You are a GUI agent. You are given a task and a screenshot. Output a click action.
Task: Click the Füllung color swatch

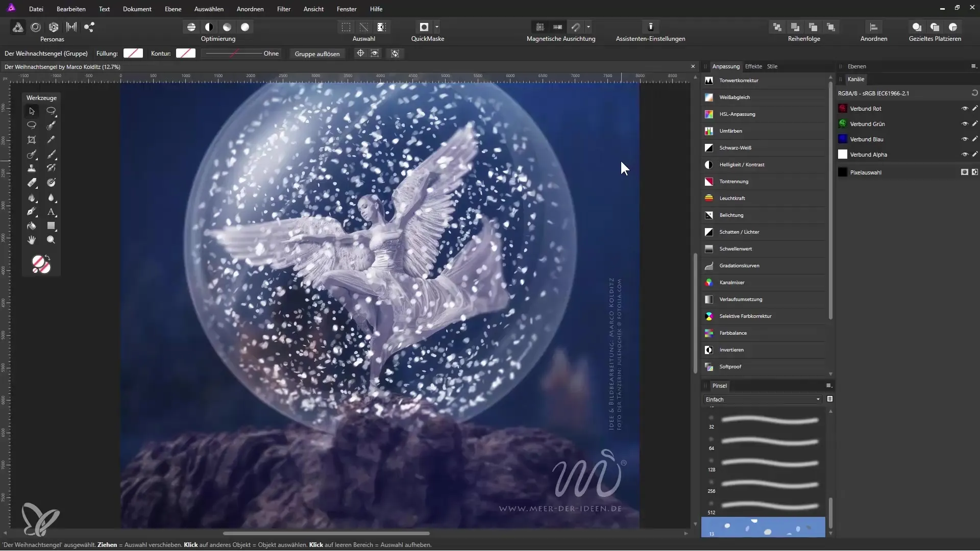(x=133, y=54)
